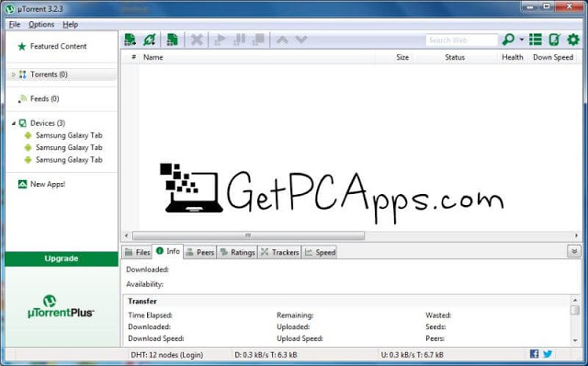Screen dimensions: 588x366
Task: Click inside the Search Web field
Action: coord(461,40)
